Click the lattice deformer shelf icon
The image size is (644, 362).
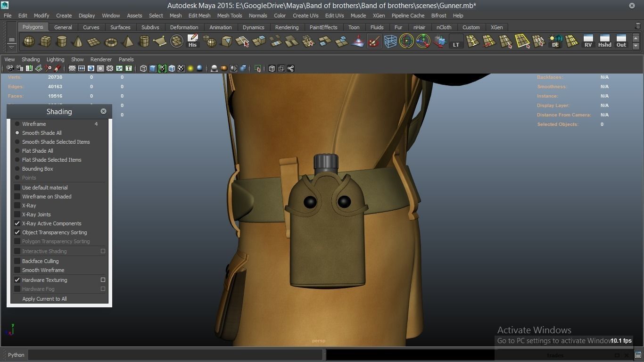[390, 41]
